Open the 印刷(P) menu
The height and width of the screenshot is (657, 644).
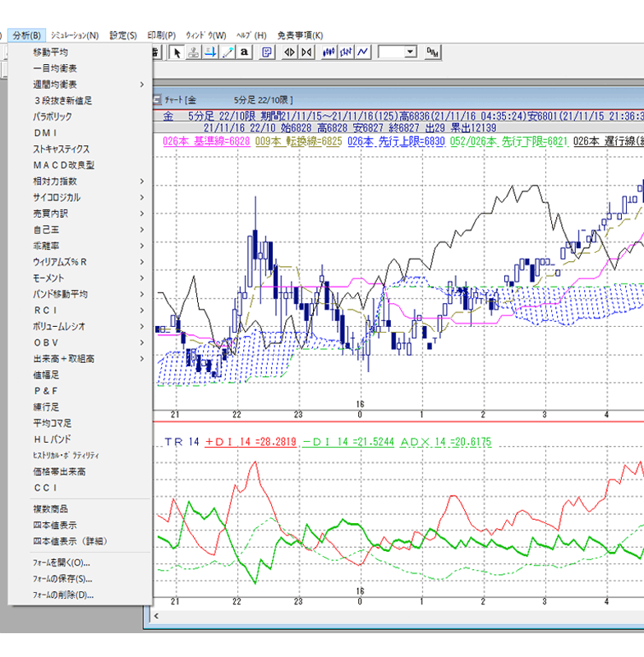[161, 35]
